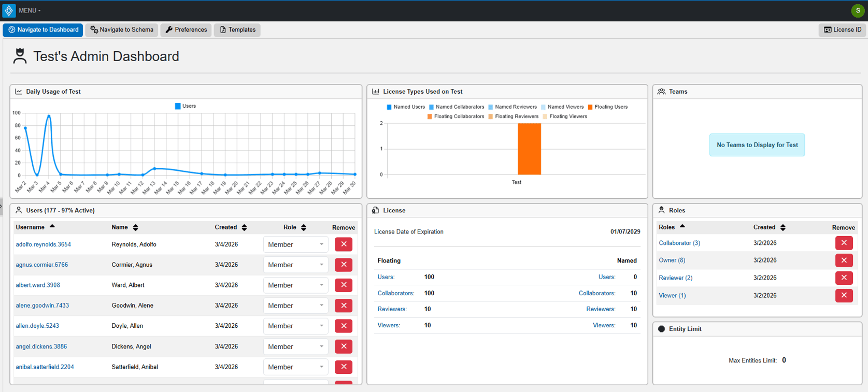Remove user angel.dickens.3886 with red X
This screenshot has height=392, width=868.
click(344, 346)
